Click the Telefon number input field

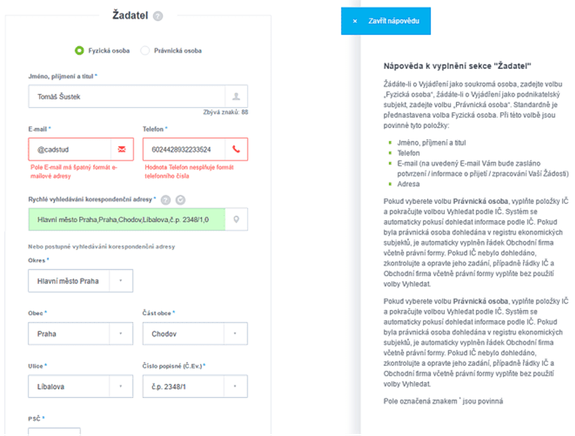(x=184, y=149)
